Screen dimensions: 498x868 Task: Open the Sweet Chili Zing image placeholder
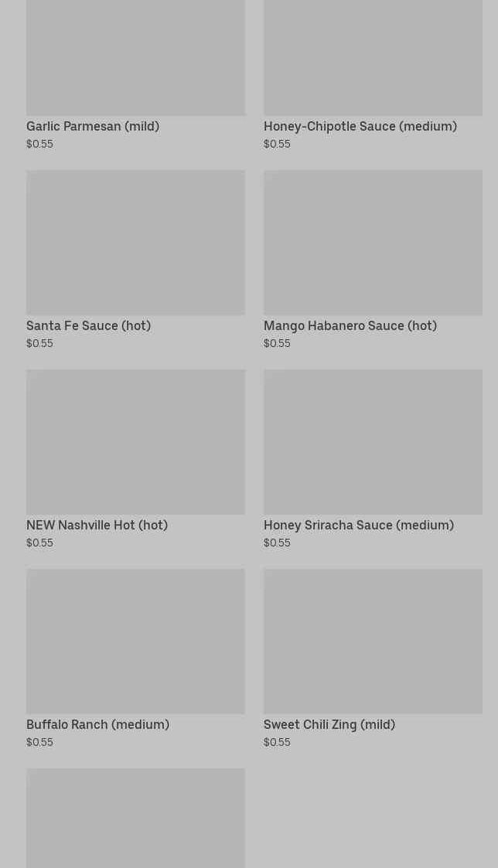[373, 641]
